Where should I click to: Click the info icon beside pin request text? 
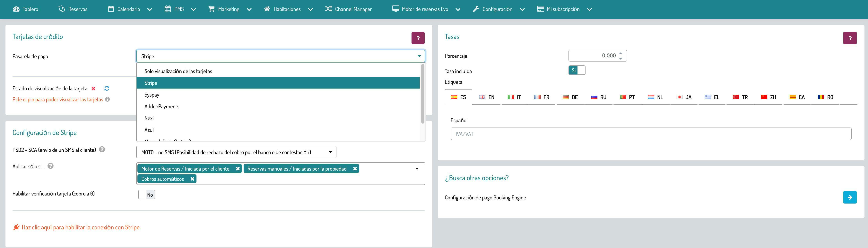coord(107,100)
